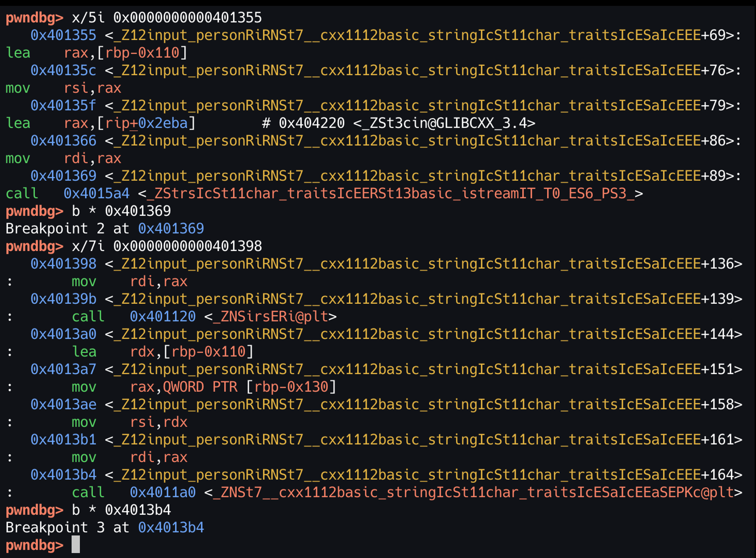
Task: Click Breakpoint 2 address 0x401369
Action: click(171, 229)
